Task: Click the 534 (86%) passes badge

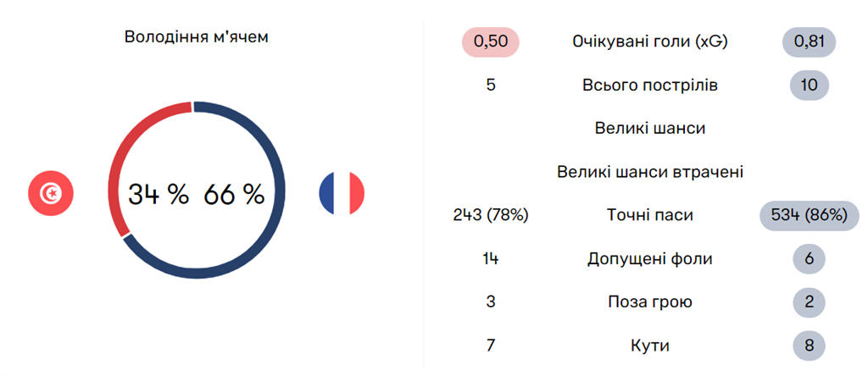Action: click(805, 215)
